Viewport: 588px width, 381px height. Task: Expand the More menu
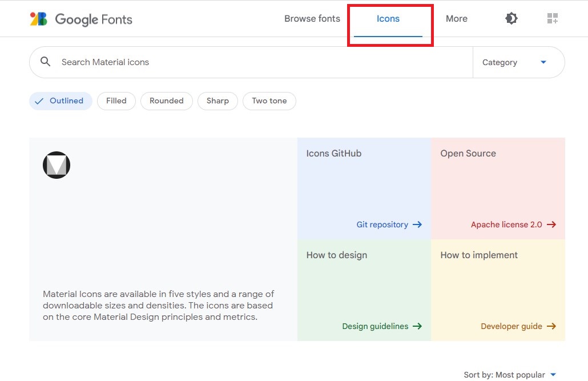click(456, 18)
